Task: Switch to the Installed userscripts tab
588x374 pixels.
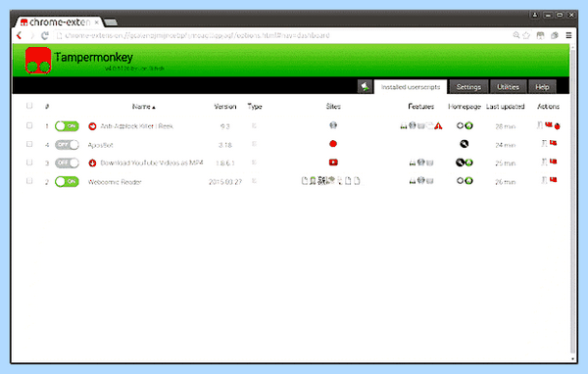Action: [x=411, y=87]
